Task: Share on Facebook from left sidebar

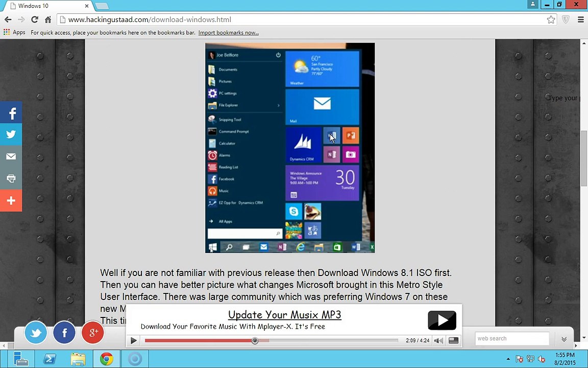Action: [x=11, y=112]
